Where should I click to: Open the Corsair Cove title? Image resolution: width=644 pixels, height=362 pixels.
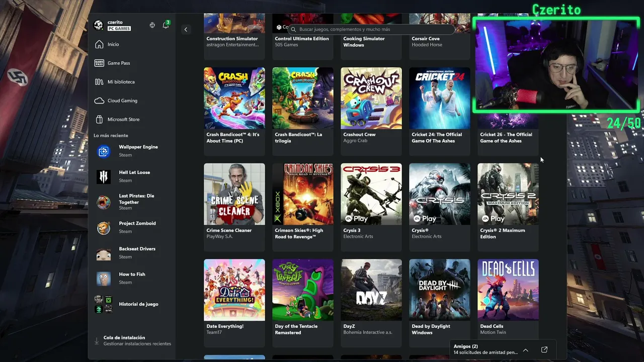pos(426,39)
